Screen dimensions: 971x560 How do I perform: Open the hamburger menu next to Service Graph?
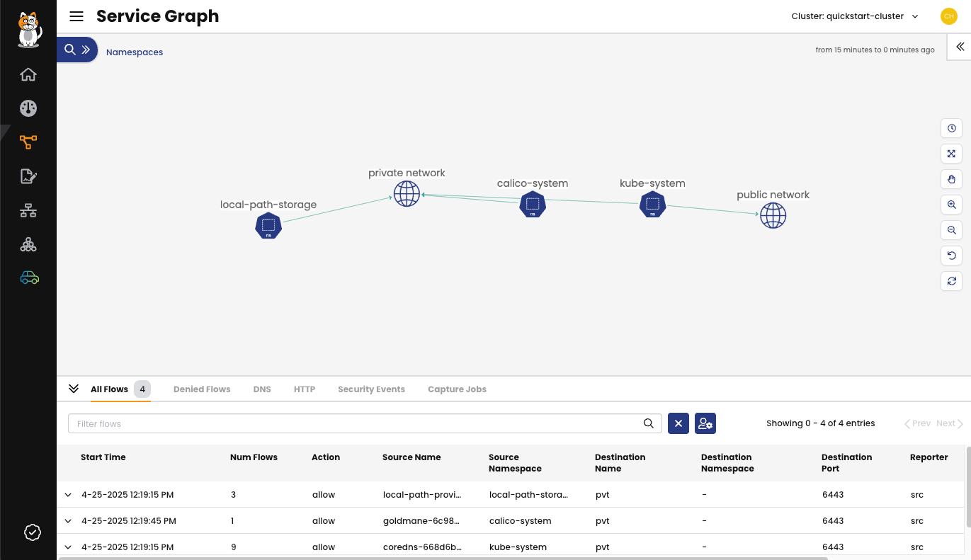pyautogui.click(x=76, y=16)
